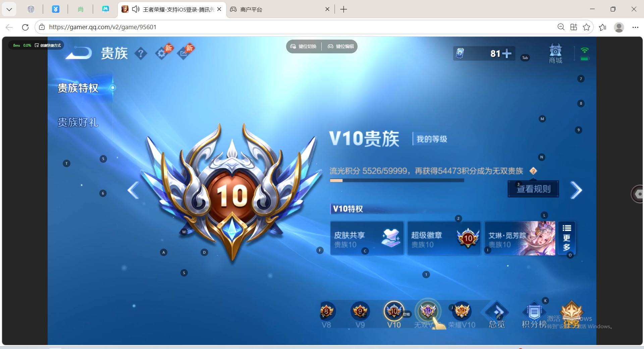Switch to the cyan image-icon pinned tab
The width and height of the screenshot is (644, 349).
pyautogui.click(x=105, y=9)
